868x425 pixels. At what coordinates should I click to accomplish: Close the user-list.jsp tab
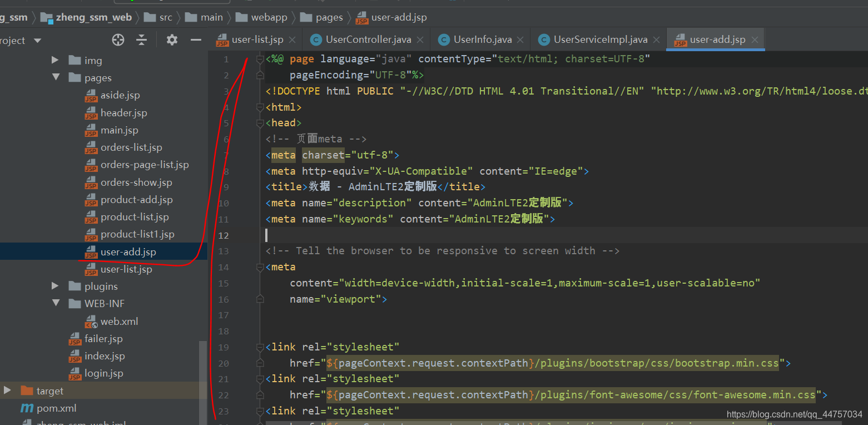pos(292,40)
